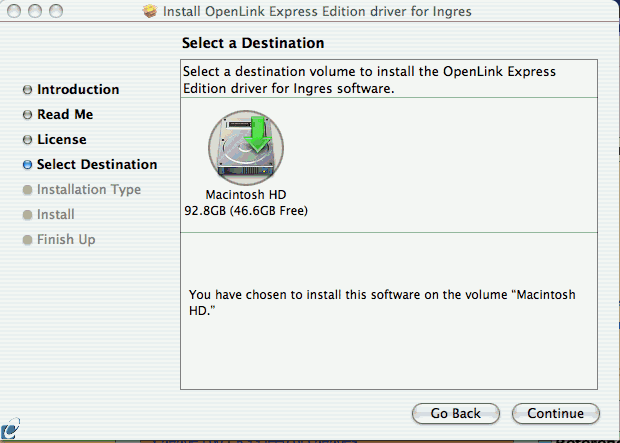The height and width of the screenshot is (443, 620).
Task: Click the package icon in the title bar
Action: point(150,11)
